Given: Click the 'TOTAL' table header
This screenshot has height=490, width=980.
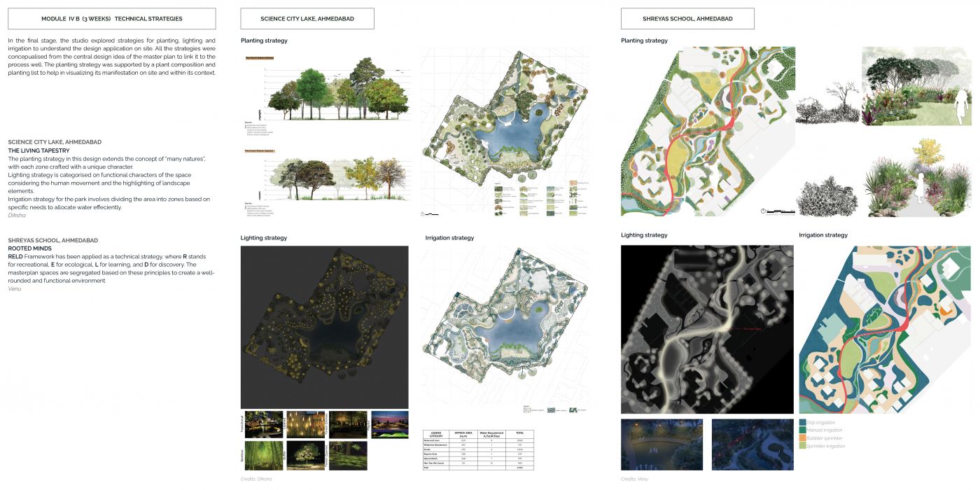Looking at the screenshot, I should pos(521,434).
